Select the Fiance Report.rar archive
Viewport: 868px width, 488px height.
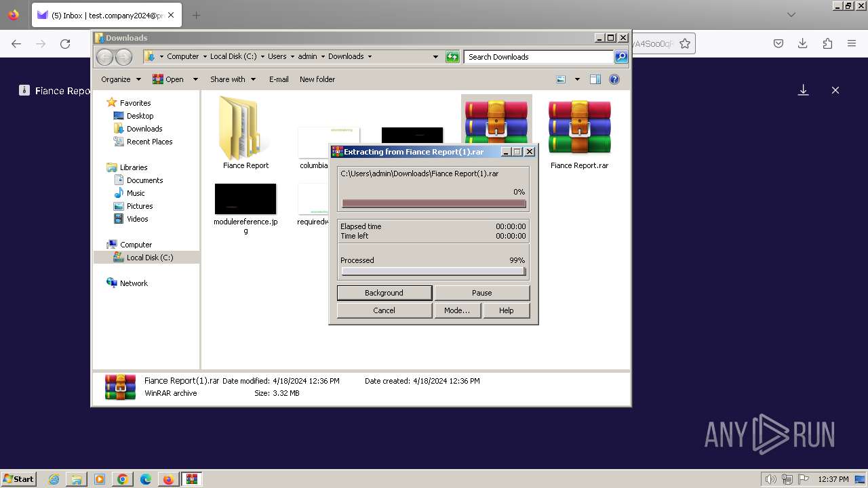[579, 133]
